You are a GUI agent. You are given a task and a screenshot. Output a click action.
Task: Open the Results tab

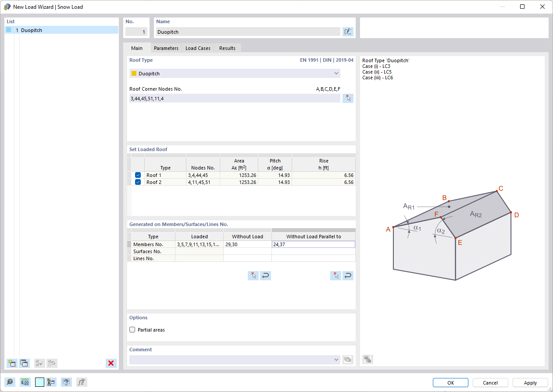[227, 48]
